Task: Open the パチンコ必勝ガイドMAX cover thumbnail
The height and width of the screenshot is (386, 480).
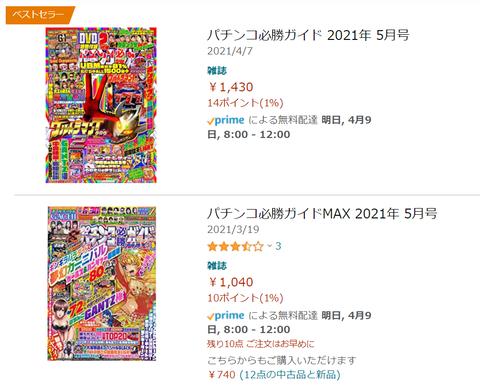Action: pyautogui.click(x=102, y=283)
